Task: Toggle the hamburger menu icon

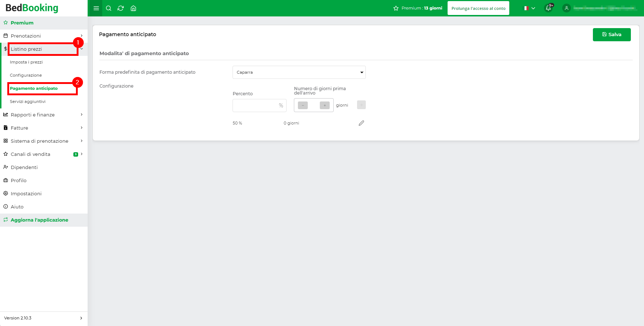Action: [x=96, y=8]
